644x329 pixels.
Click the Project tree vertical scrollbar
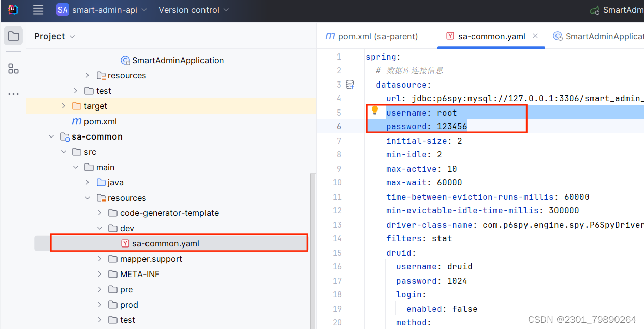pos(313,251)
